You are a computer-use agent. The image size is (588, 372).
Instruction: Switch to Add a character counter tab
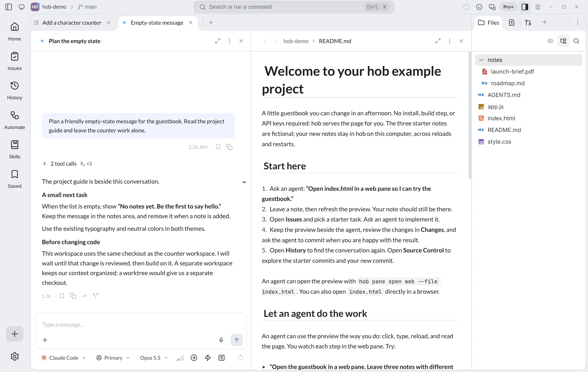pyautogui.click(x=71, y=23)
